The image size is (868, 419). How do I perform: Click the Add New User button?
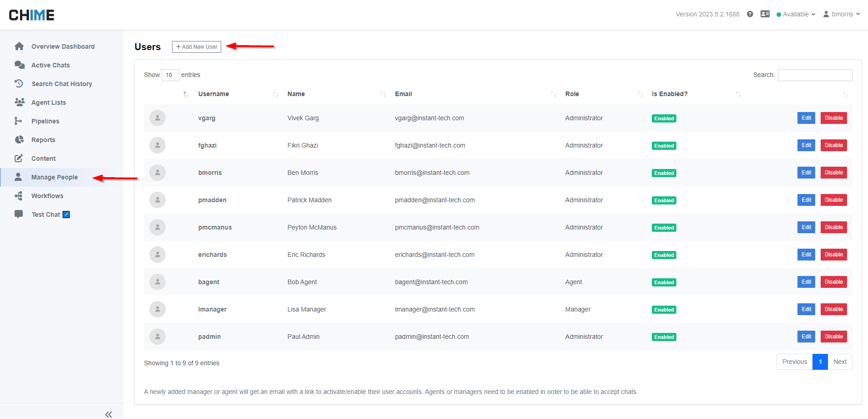click(x=196, y=47)
